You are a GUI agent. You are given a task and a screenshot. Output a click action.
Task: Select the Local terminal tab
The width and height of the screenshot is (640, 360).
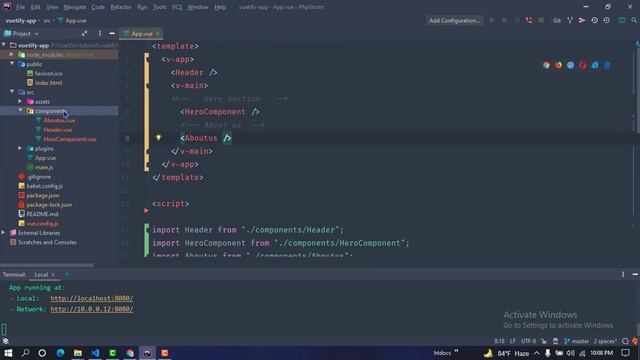(41, 275)
